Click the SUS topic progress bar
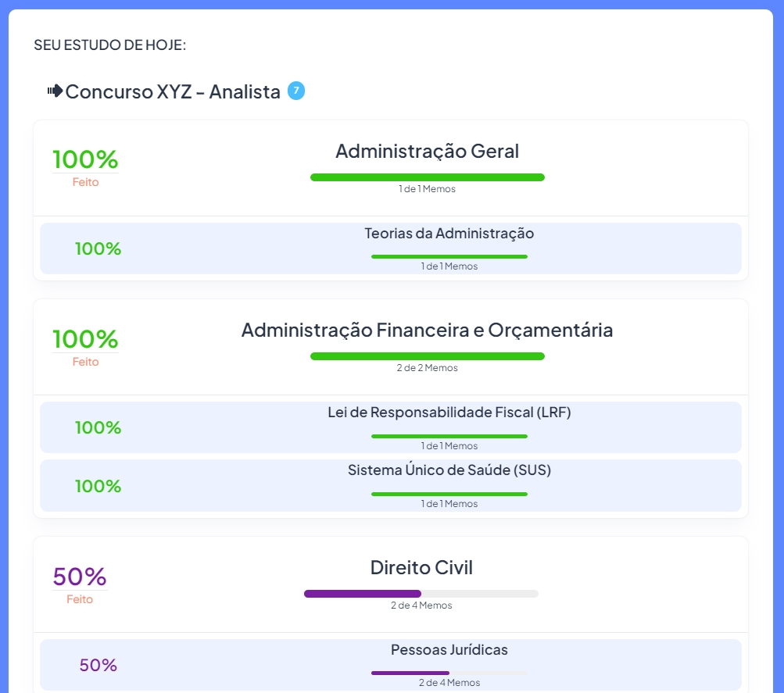The width and height of the screenshot is (784, 693). pyautogui.click(x=449, y=494)
